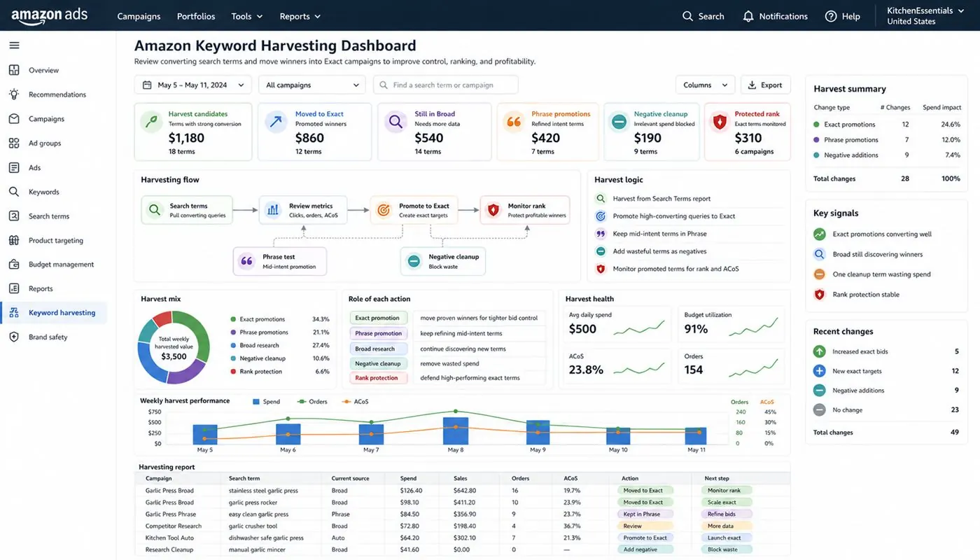Click the Phrase test quote icon
This screenshot has width=980, height=560.
pyautogui.click(x=246, y=261)
